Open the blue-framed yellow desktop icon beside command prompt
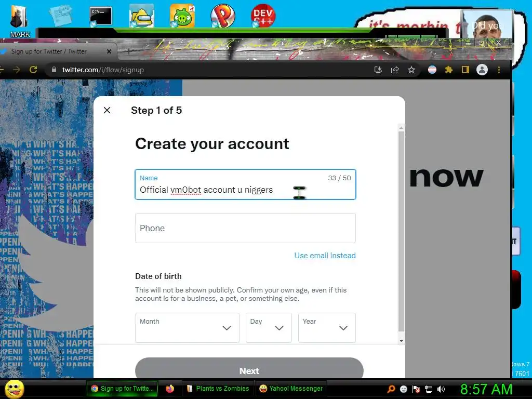The image size is (532, 399). coord(141,16)
